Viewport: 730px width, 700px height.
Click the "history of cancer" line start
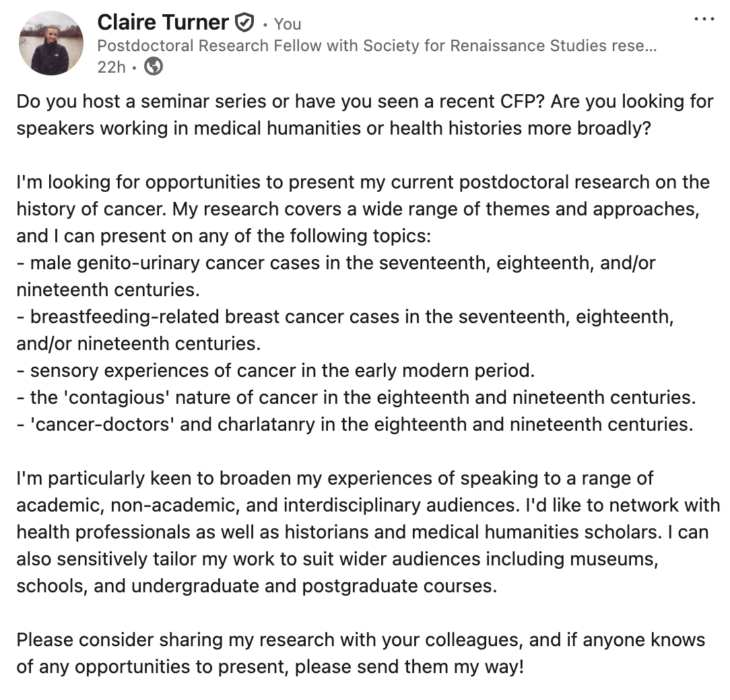tap(88, 209)
